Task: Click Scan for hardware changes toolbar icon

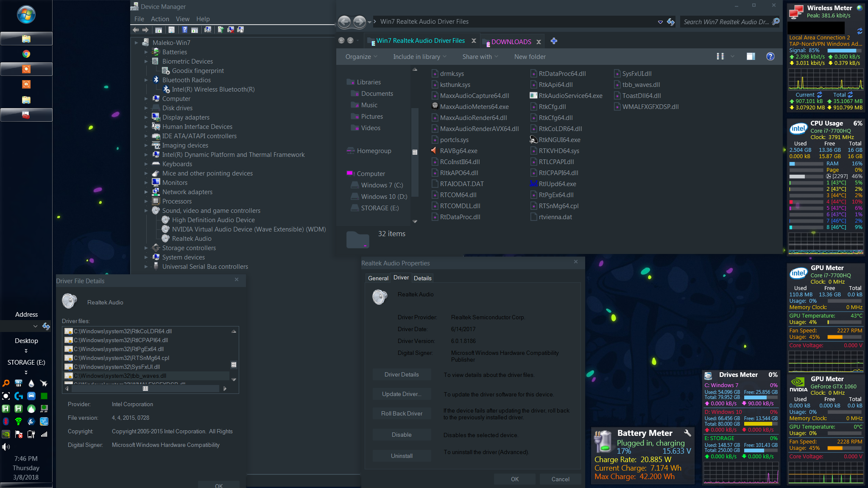Action: tap(208, 30)
